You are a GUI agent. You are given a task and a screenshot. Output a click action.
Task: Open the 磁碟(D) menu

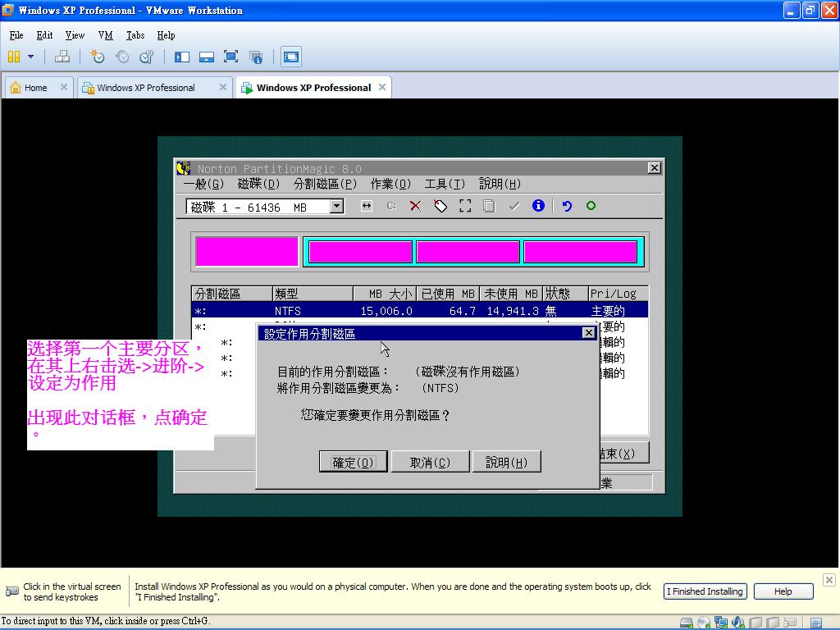click(x=258, y=185)
